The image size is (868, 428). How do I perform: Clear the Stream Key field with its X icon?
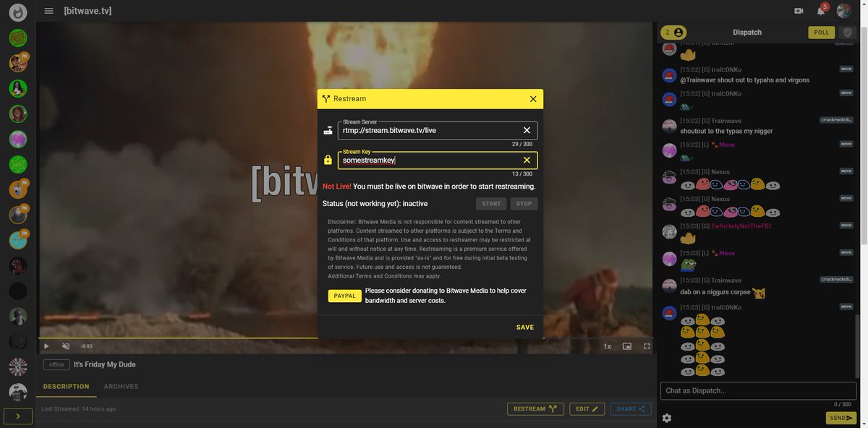[527, 160]
